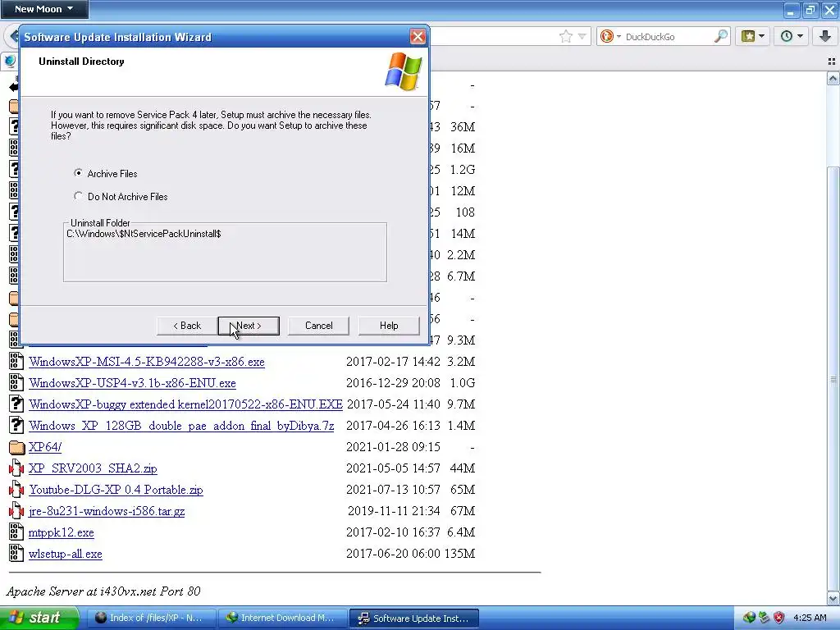Click the search magnifier icon

[721, 36]
